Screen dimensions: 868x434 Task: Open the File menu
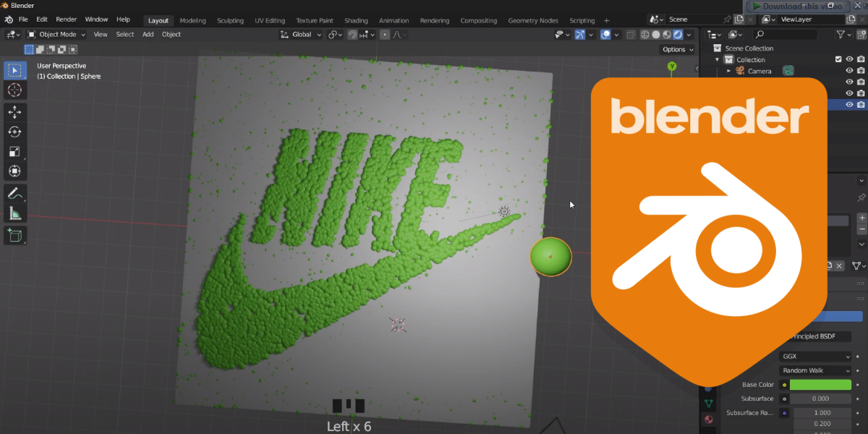point(23,20)
